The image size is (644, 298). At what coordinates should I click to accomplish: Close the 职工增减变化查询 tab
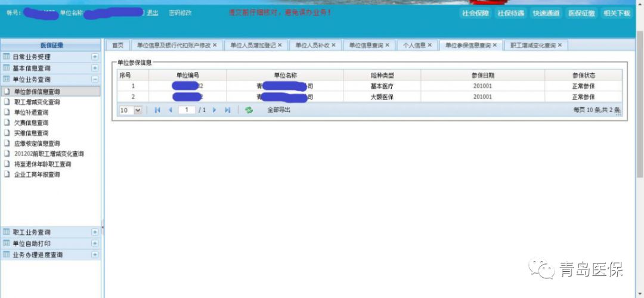(559, 45)
